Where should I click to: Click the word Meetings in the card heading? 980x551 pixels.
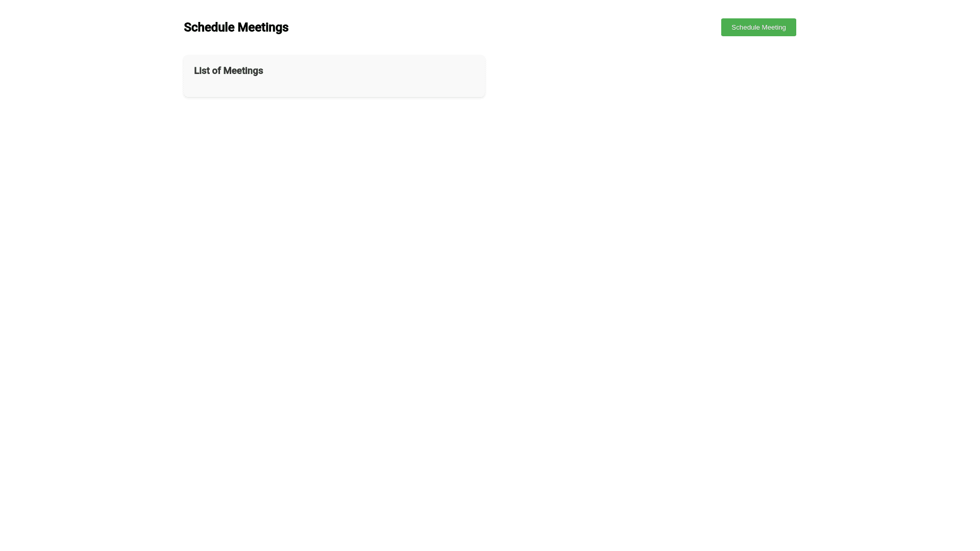pyautogui.click(x=243, y=70)
